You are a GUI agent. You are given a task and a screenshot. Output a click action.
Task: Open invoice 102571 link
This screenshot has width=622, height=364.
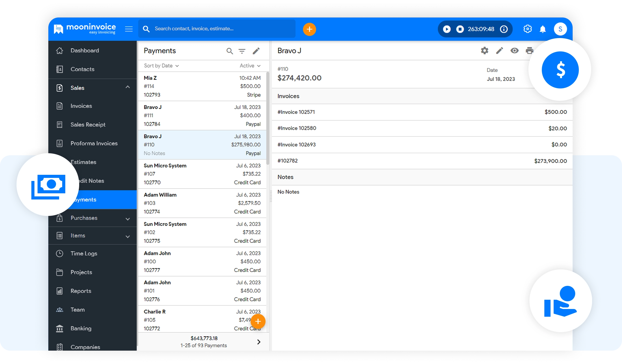[296, 112]
